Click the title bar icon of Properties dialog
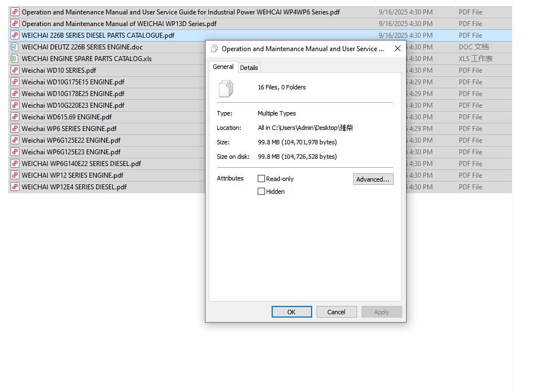The image size is (541, 392). pos(214,49)
